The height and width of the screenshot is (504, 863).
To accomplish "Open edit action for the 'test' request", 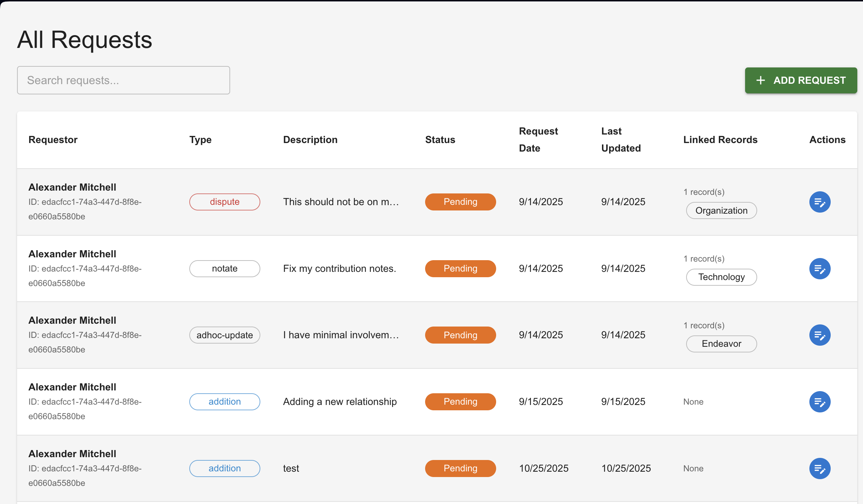I will coord(820,469).
